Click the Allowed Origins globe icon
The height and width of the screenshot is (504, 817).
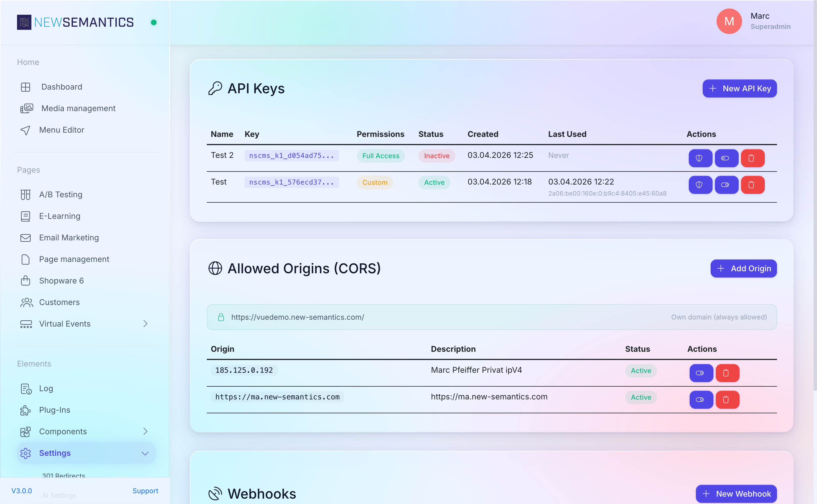pyautogui.click(x=215, y=268)
